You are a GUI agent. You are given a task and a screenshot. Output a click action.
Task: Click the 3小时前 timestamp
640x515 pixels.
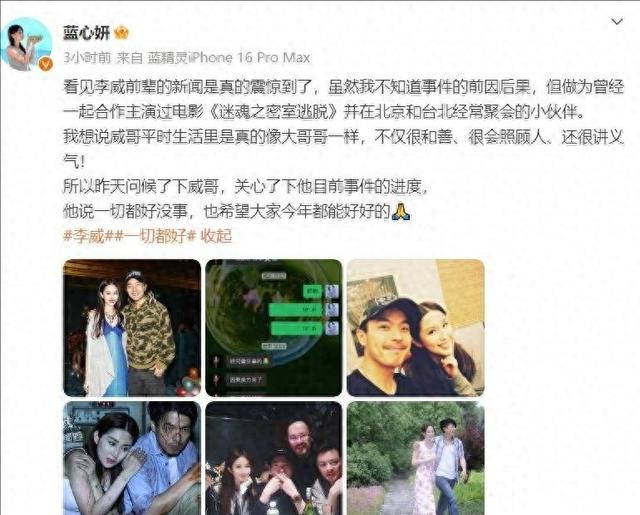[87, 58]
